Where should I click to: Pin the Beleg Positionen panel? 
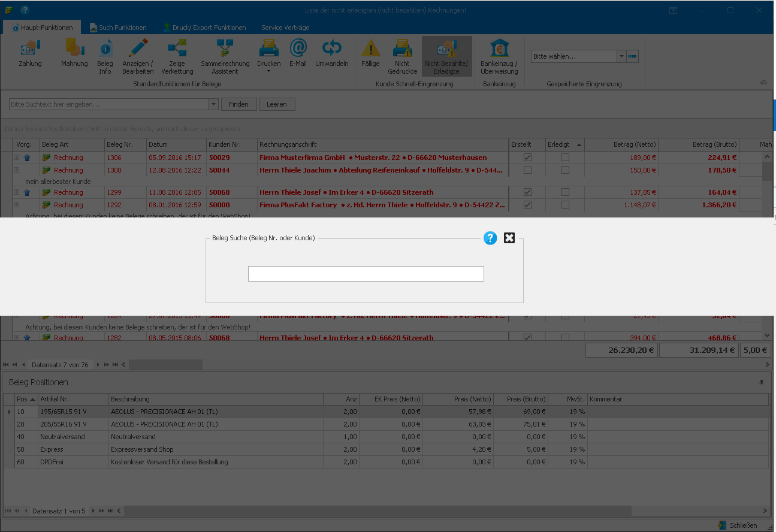coord(762,382)
